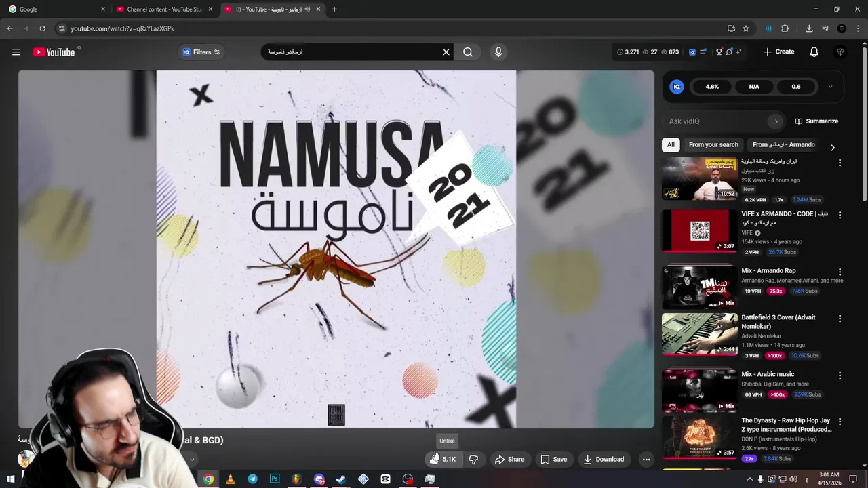Viewport: 868px width, 488px height.
Task: Open Chrome downloads icon
Action: [x=809, y=28]
